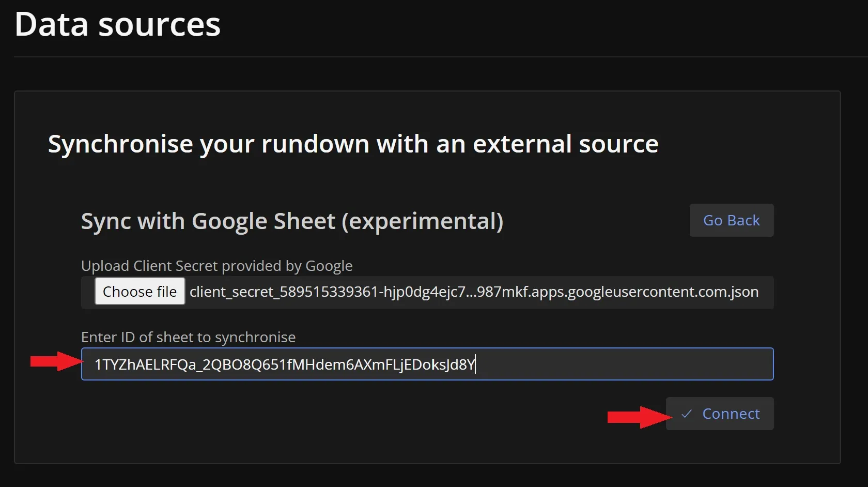Click the Upload Client Secret label

tap(216, 266)
